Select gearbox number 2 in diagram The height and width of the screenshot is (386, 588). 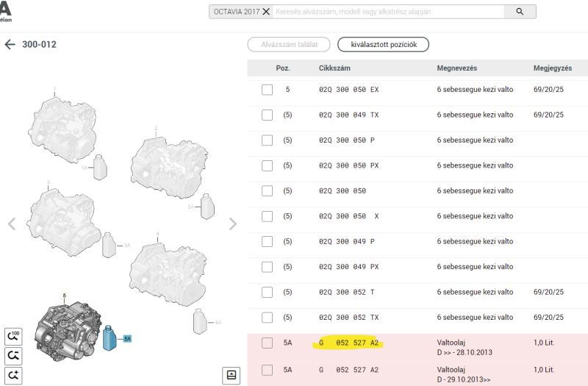(169, 168)
